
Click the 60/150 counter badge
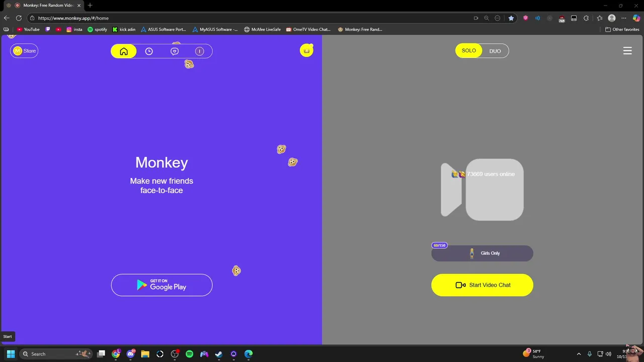pyautogui.click(x=439, y=245)
